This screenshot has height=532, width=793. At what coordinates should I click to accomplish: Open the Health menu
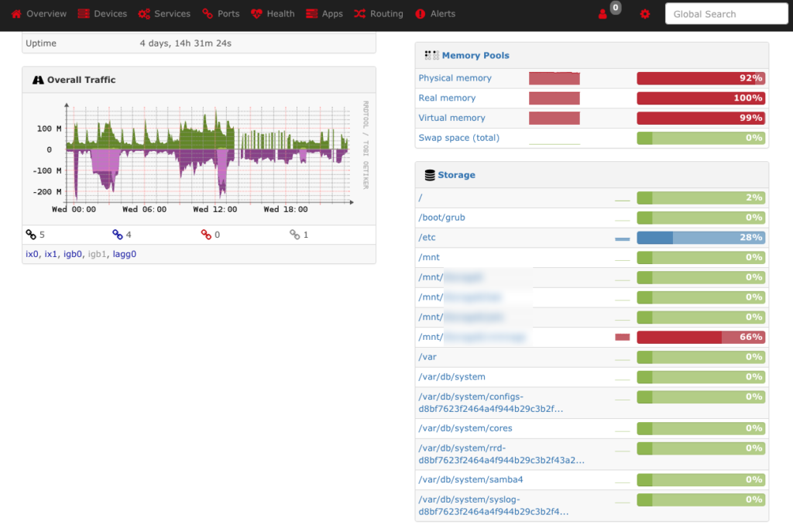273,14
